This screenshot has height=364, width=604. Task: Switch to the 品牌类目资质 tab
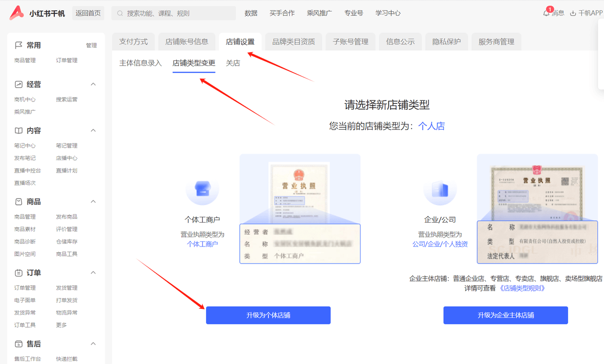tap(293, 41)
